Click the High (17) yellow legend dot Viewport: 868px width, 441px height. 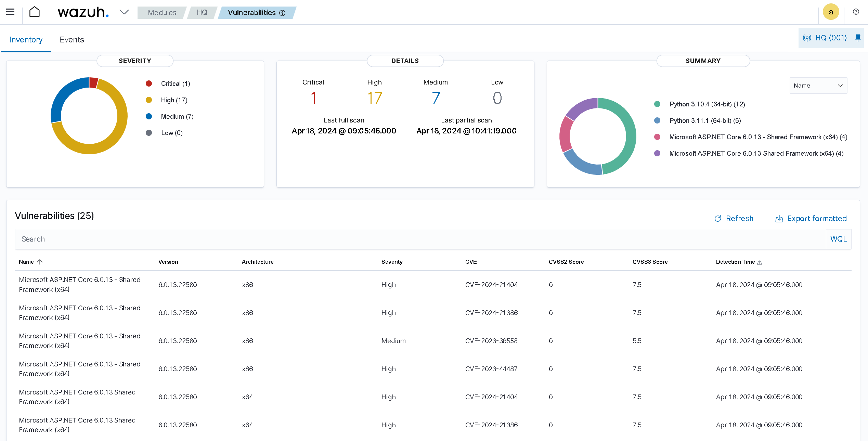pyautogui.click(x=149, y=100)
